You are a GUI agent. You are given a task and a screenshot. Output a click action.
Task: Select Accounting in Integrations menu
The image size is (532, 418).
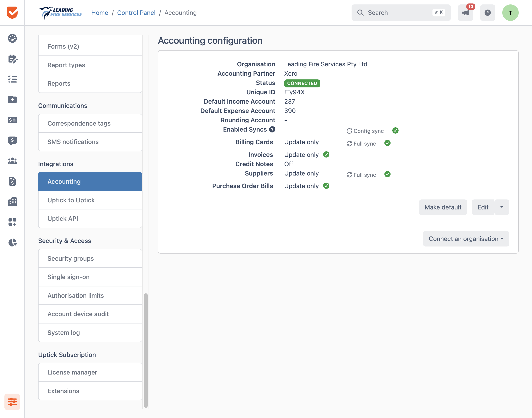(x=90, y=181)
